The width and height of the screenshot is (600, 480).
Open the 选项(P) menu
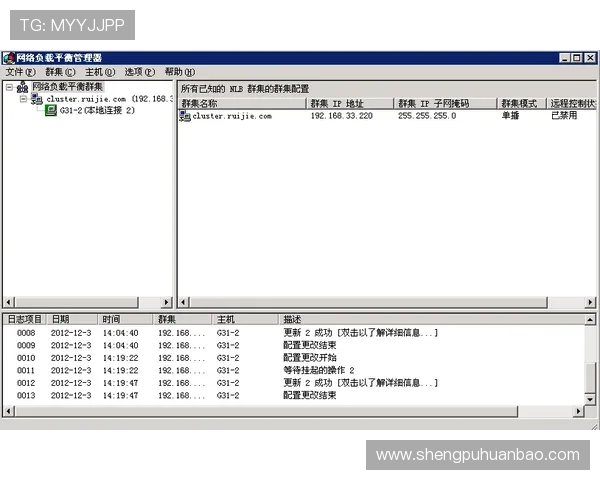pyautogui.click(x=140, y=72)
